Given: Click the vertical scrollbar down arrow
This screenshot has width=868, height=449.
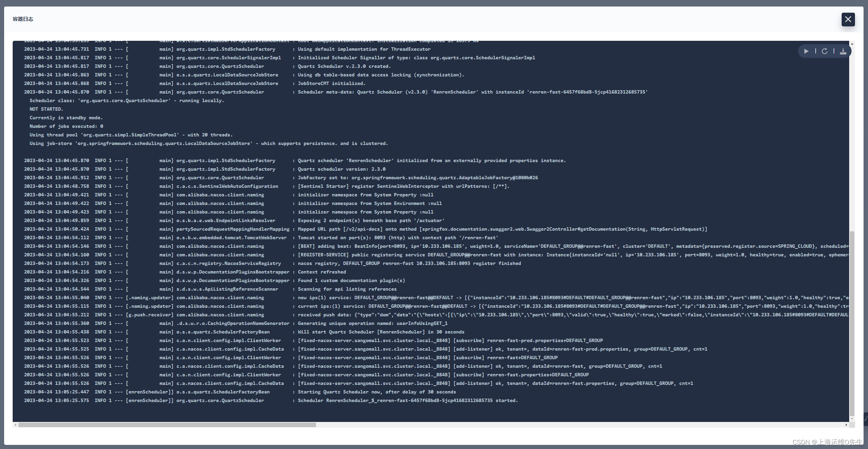Looking at the screenshot, I should point(852,419).
